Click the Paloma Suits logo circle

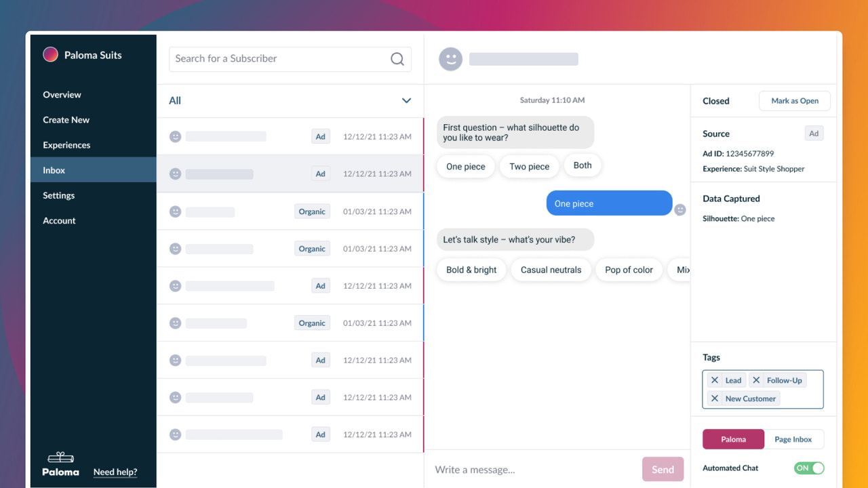[x=50, y=54]
